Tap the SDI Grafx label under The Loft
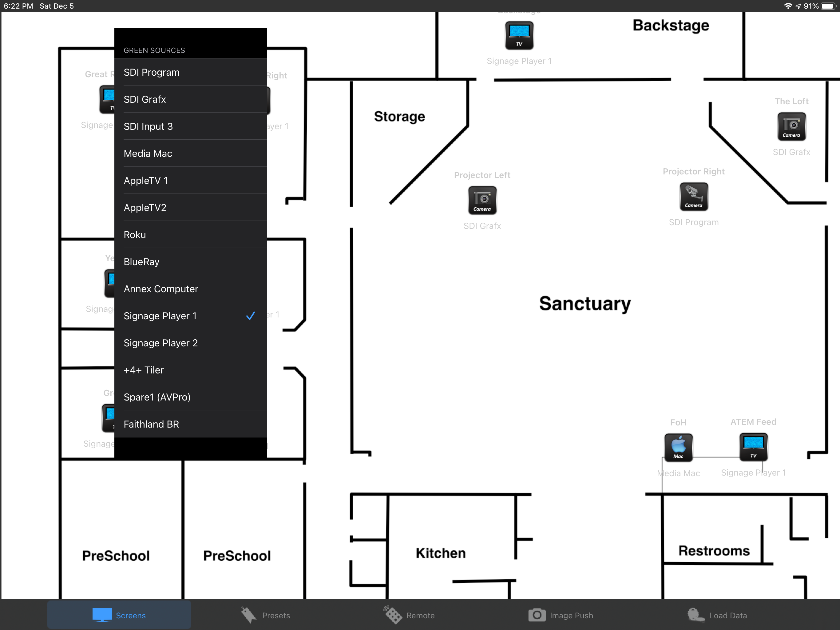This screenshot has height=630, width=840. (791, 152)
